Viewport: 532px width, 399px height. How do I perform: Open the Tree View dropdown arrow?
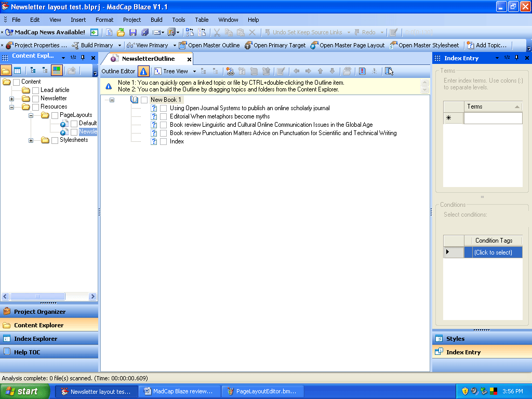pos(194,71)
